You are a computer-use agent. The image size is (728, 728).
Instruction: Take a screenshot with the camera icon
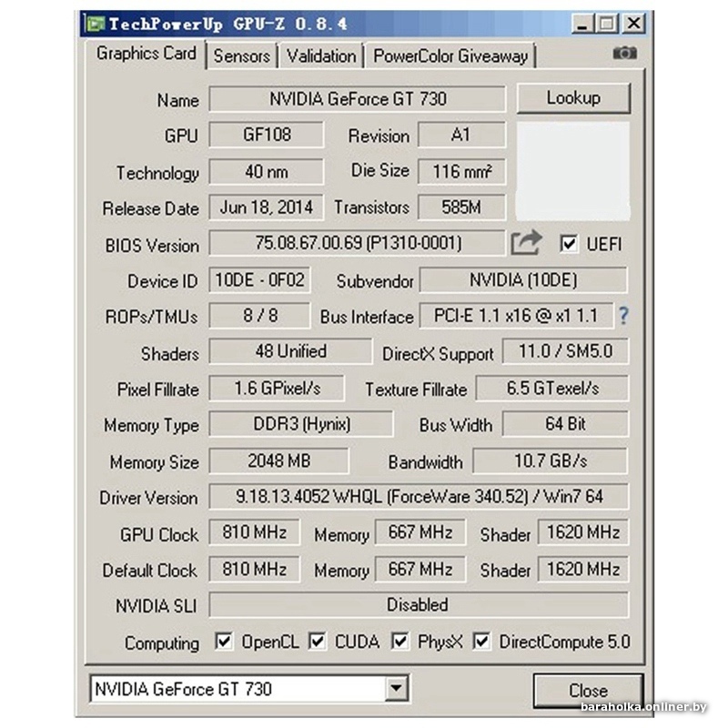click(624, 53)
